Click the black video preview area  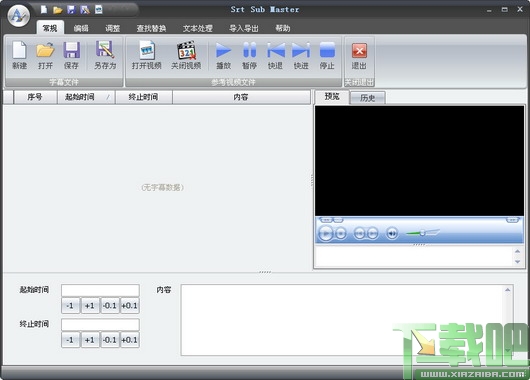point(419,161)
